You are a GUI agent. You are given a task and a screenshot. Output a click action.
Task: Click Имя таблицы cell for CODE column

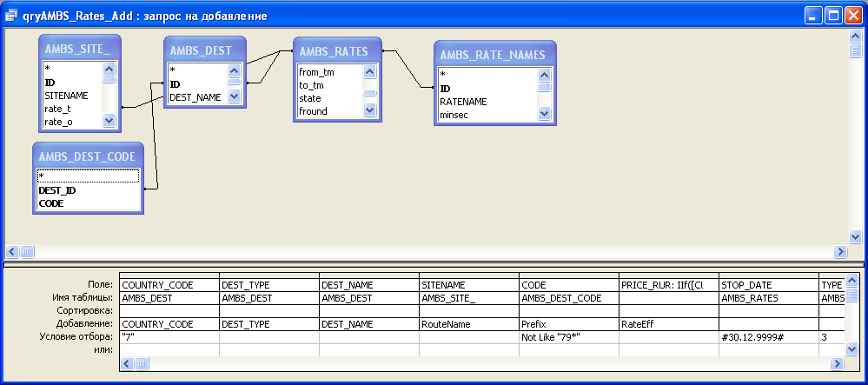click(x=568, y=298)
